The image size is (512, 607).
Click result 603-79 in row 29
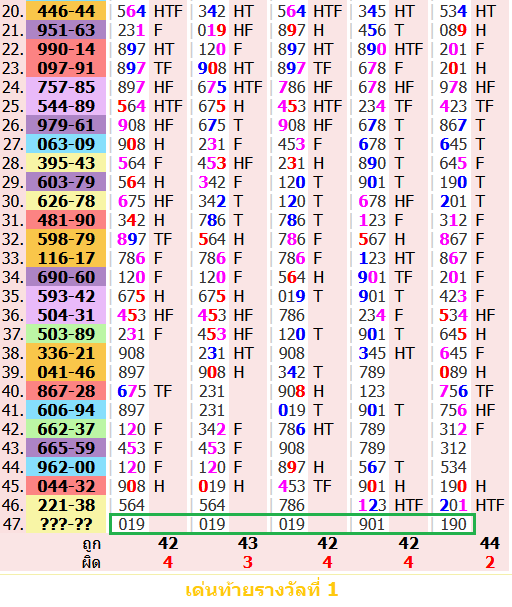66,182
